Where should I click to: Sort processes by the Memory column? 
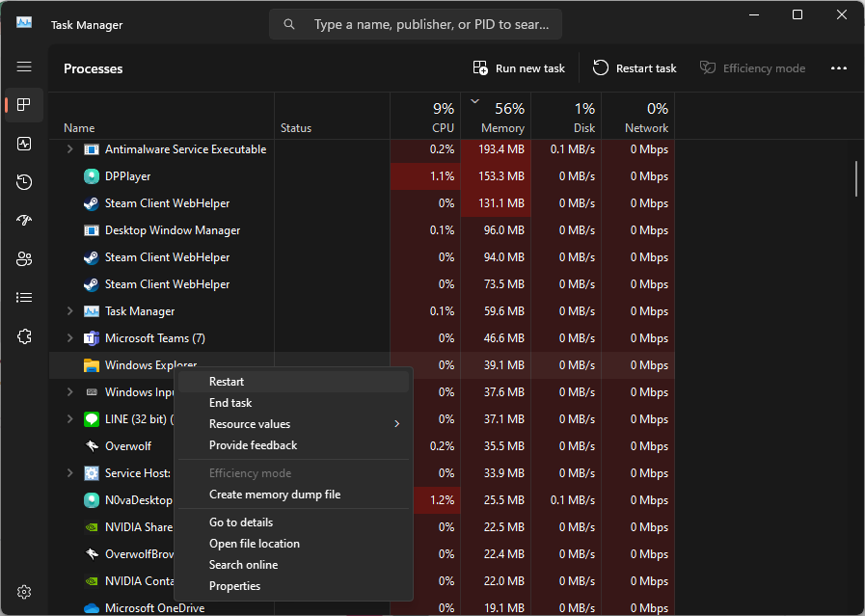[x=496, y=117]
